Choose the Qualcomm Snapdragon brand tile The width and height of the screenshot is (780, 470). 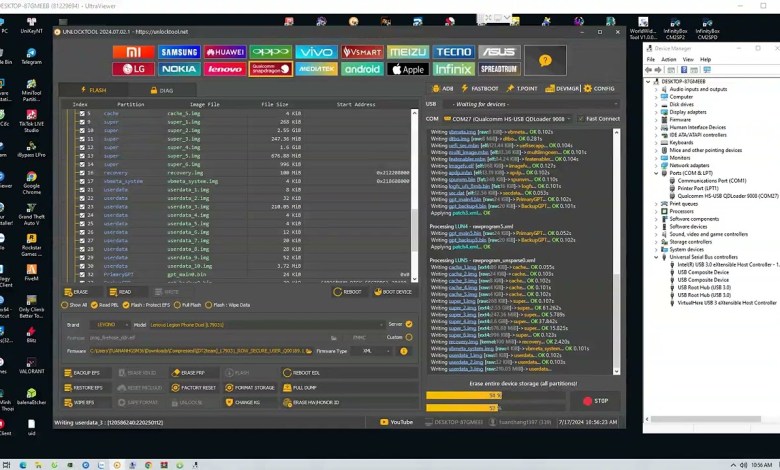click(271, 69)
